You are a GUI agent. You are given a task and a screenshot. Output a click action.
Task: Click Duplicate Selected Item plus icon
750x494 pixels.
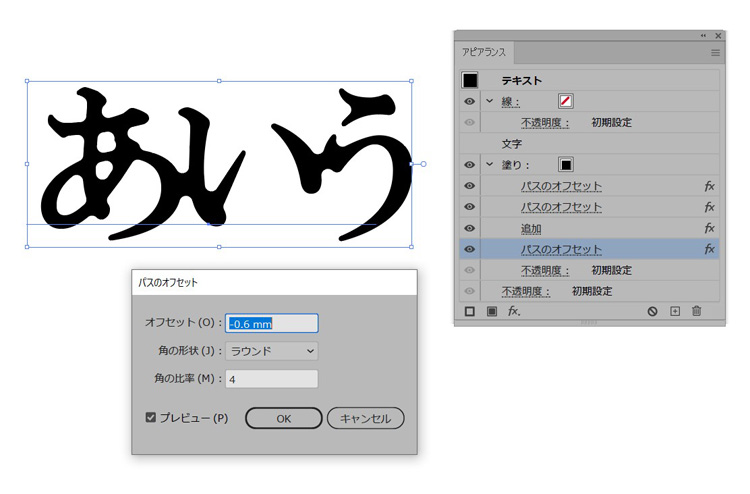pos(675,311)
